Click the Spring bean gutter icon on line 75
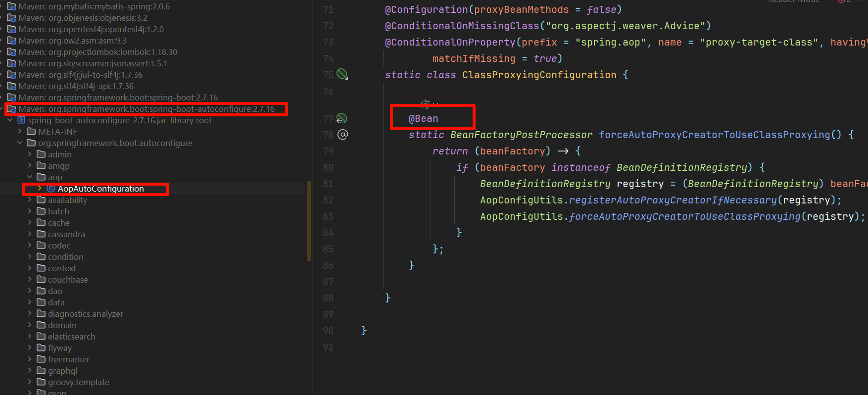Viewport: 868px width, 395px height. point(342,74)
